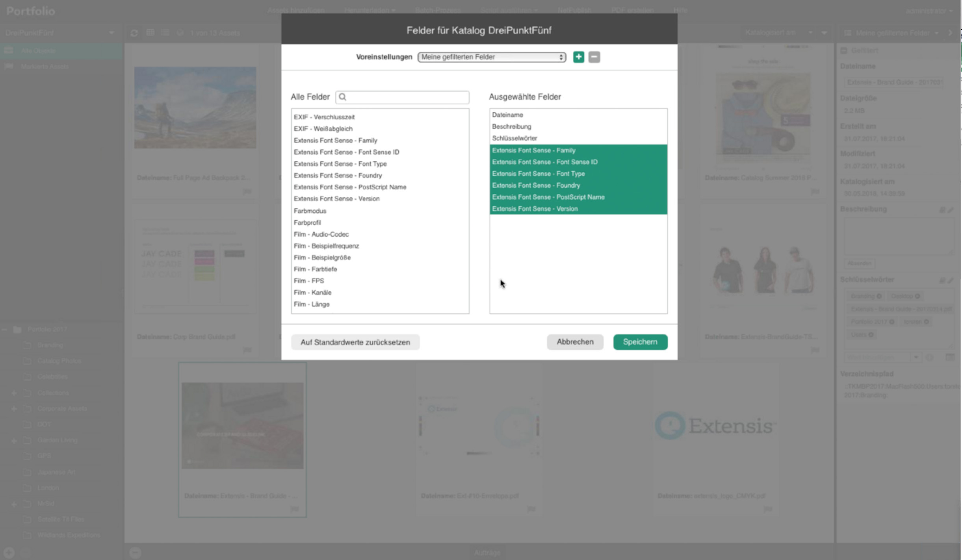Click the round plus icon at sidebar bottom
This screenshot has width=962, height=560.
point(9,552)
